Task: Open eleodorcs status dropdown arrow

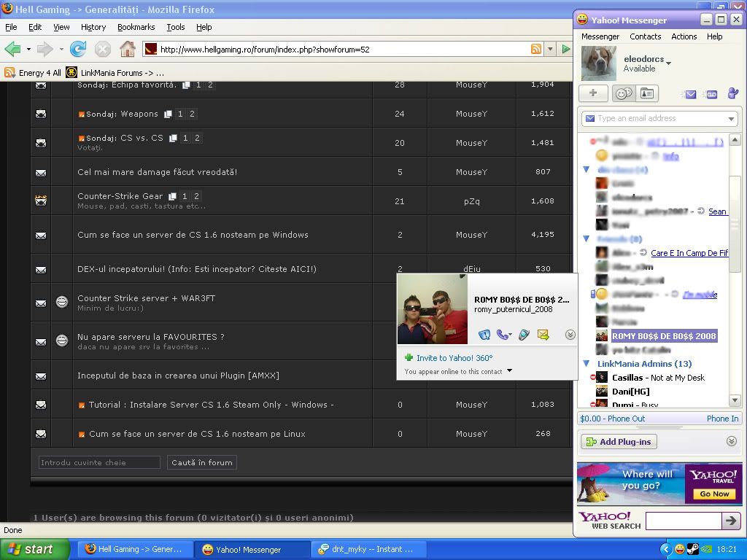Action: click(669, 63)
